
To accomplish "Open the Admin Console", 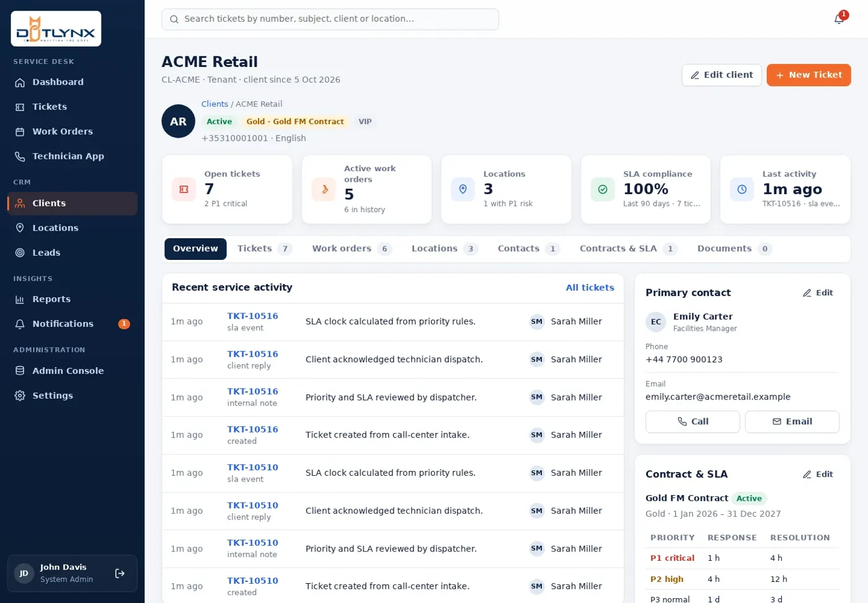I will [72, 371].
